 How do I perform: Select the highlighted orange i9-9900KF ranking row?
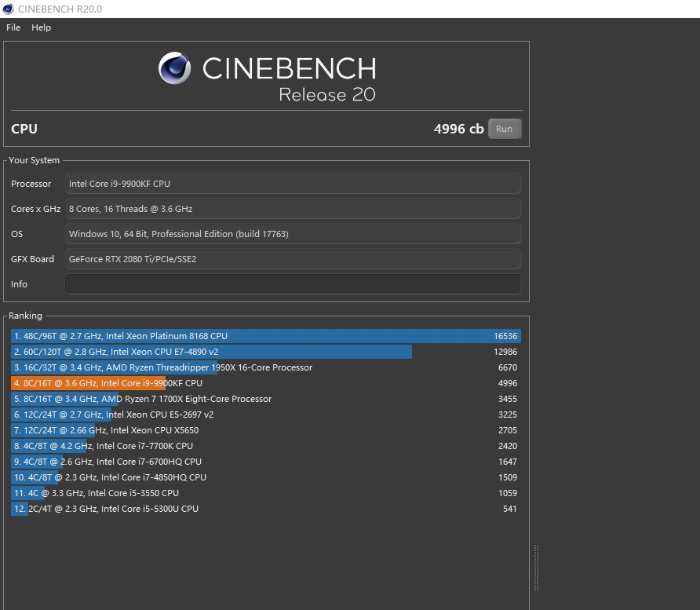click(265, 383)
